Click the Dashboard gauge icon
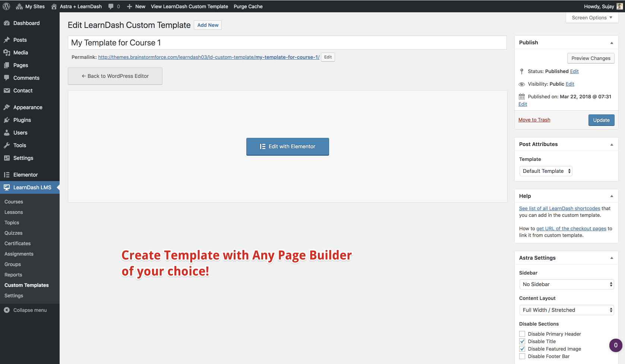 click(x=7, y=23)
